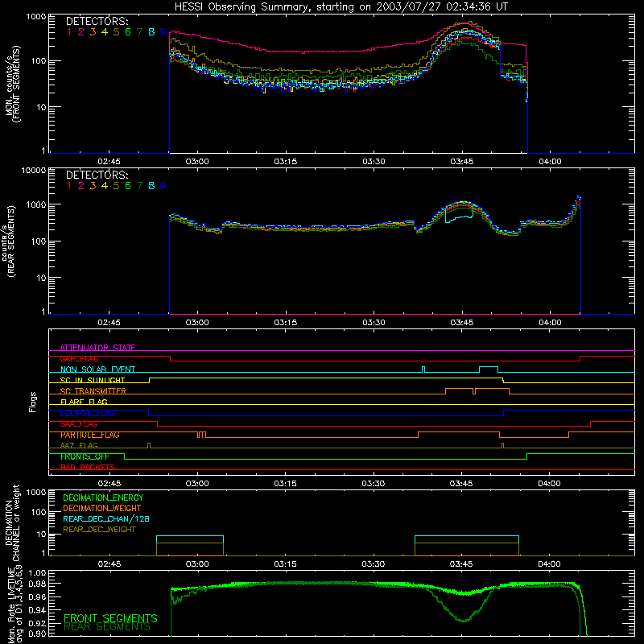Click 1000 y-axis value on front segments plot
644x644 pixels.
coord(36,17)
